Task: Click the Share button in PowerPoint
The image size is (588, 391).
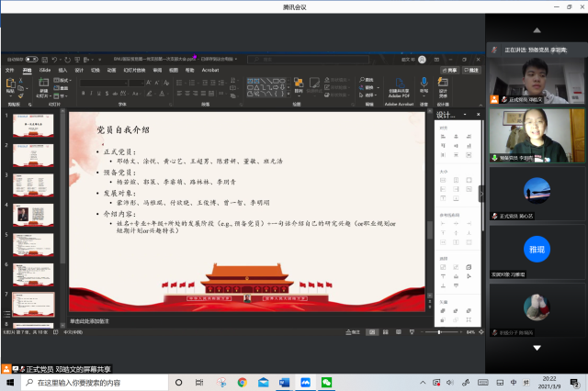Action: [451, 69]
